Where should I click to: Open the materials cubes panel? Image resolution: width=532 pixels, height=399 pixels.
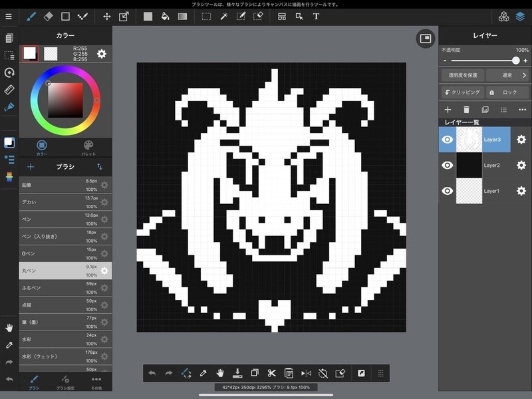pyautogui.click(x=503, y=16)
